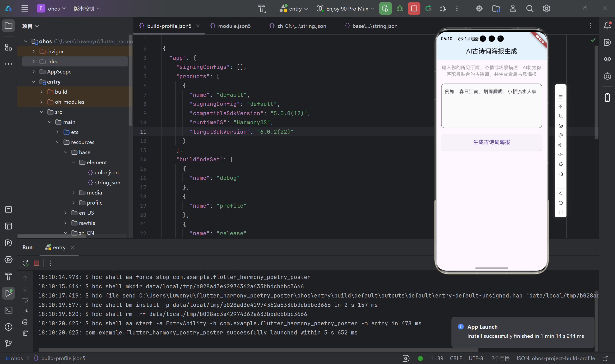Raise the emulator volume
Image resolution: width=615 pixels, height=364 pixels.
(560, 145)
